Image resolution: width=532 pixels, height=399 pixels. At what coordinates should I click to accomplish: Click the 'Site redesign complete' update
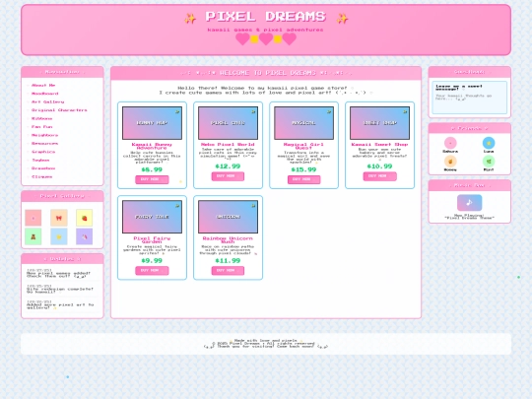click(60, 290)
